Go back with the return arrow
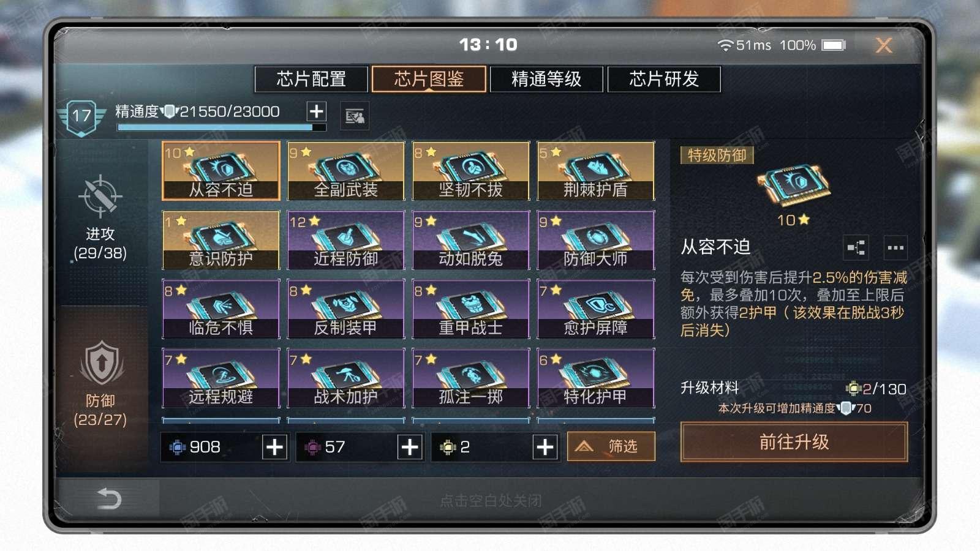The height and width of the screenshot is (551, 980). click(x=109, y=498)
